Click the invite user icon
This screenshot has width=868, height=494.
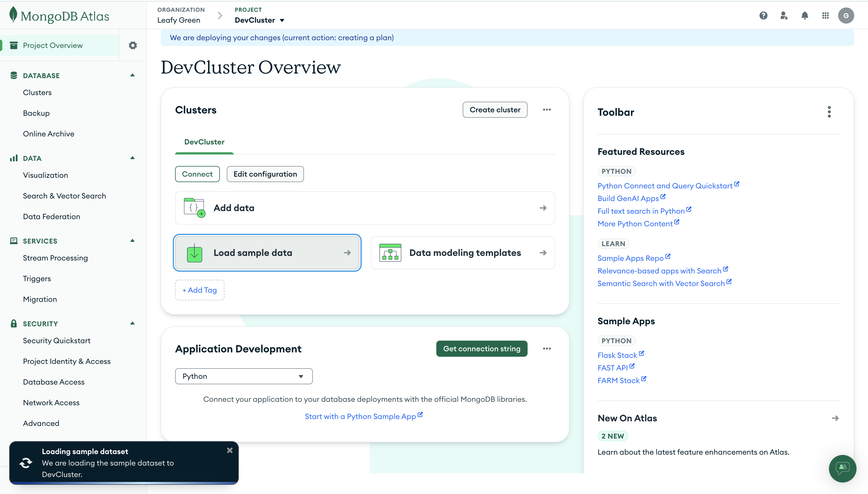784,16
